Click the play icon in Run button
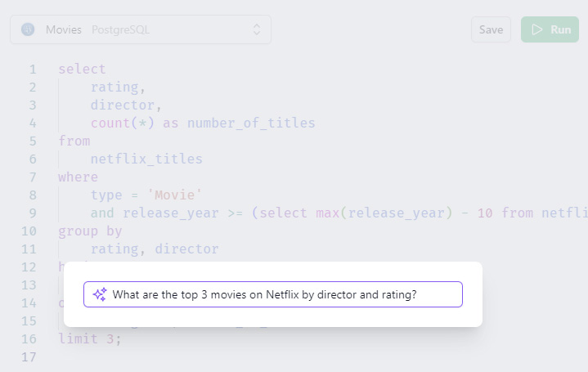588x372 pixels. click(x=537, y=29)
